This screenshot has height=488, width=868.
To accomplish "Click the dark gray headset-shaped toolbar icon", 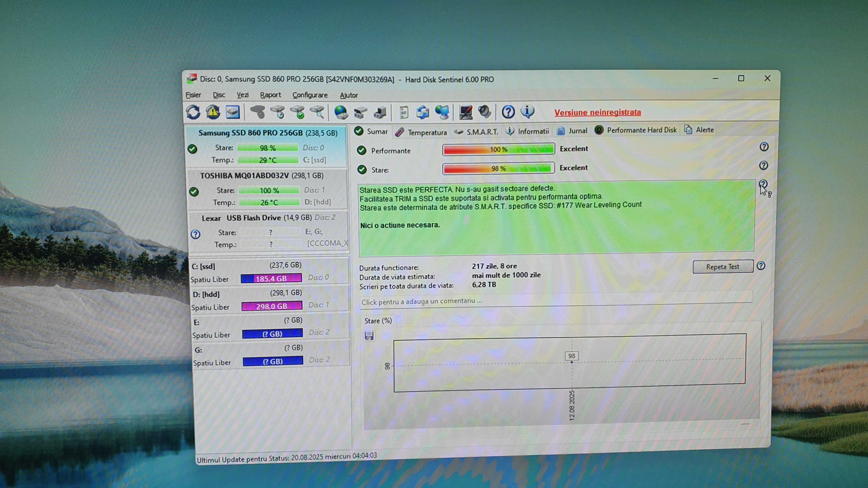I will click(x=258, y=112).
